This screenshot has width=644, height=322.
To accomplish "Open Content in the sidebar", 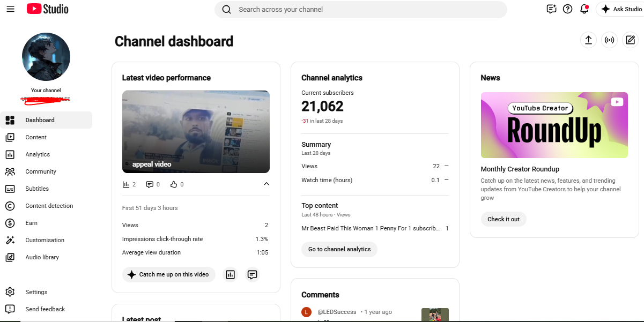I will [x=46, y=137].
